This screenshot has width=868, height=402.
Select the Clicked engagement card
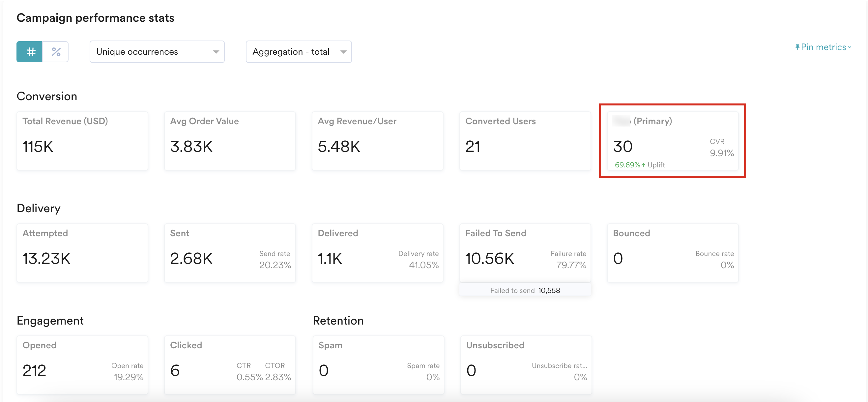click(x=230, y=365)
